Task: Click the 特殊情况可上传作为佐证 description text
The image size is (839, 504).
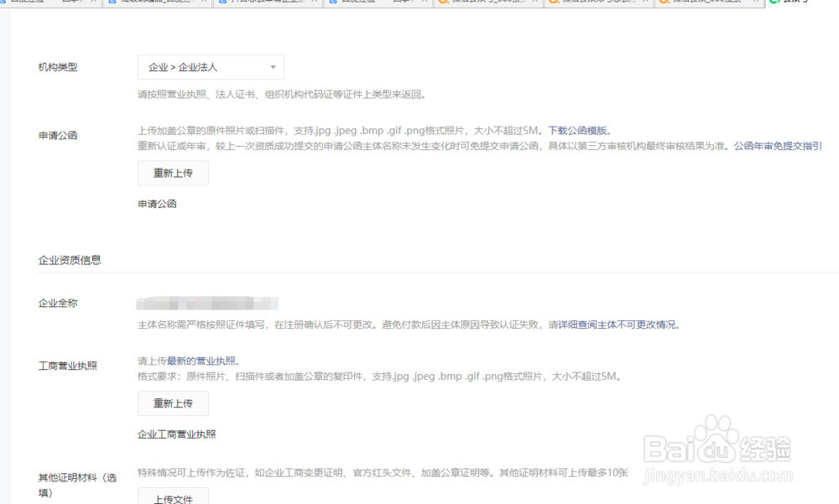Action: click(x=383, y=473)
